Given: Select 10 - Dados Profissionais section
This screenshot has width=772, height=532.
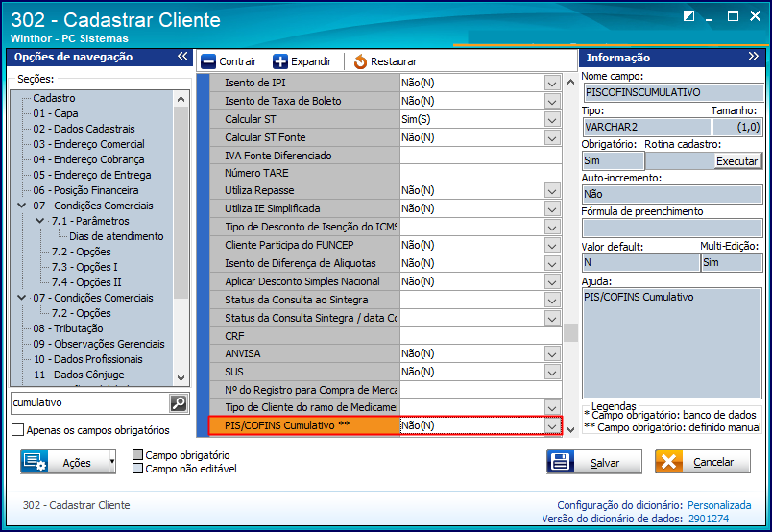Looking at the screenshot, I should [88, 359].
